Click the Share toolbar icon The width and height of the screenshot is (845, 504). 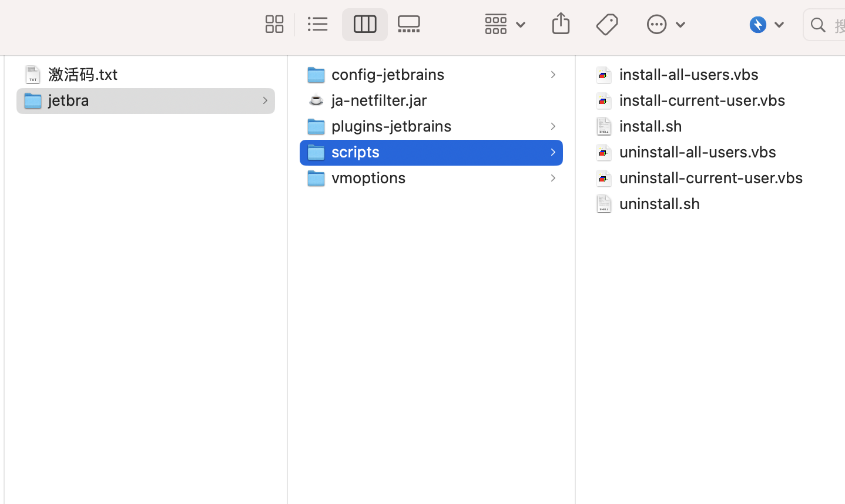tap(561, 24)
